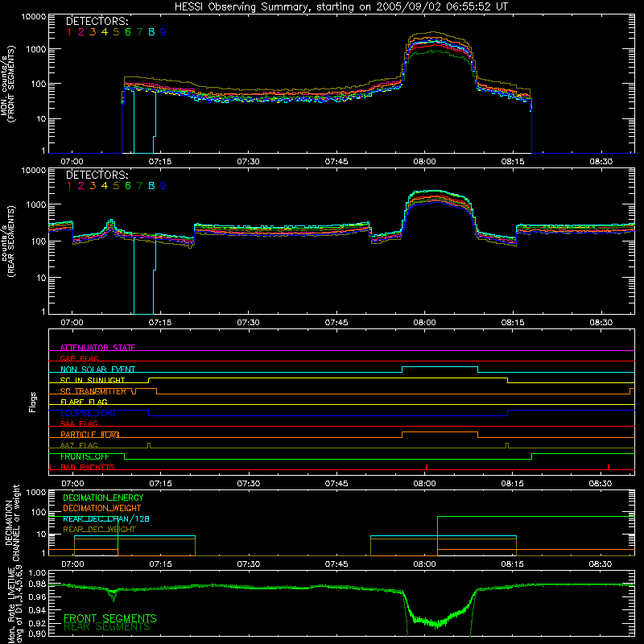Viewport: 644px width, 644px height.
Task: Select detector number 7 in front segments legend
Action: pos(139,31)
